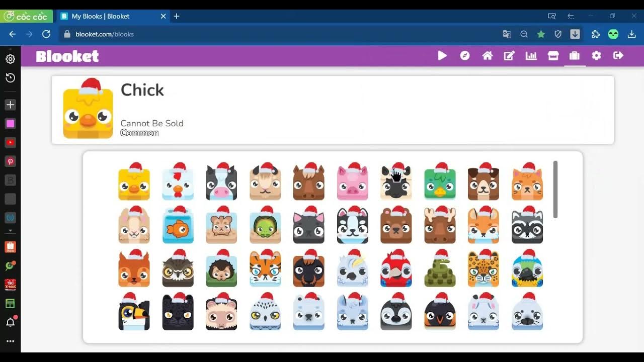This screenshot has height=362, width=644.
Task: Select the Jaguar blook
Action: point(484,268)
